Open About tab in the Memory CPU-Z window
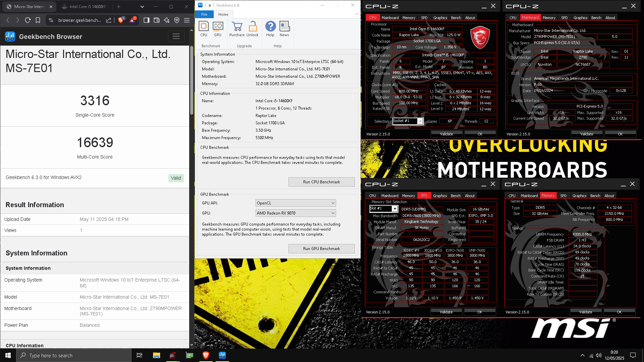The height and width of the screenshot is (362, 644). tap(609, 196)
